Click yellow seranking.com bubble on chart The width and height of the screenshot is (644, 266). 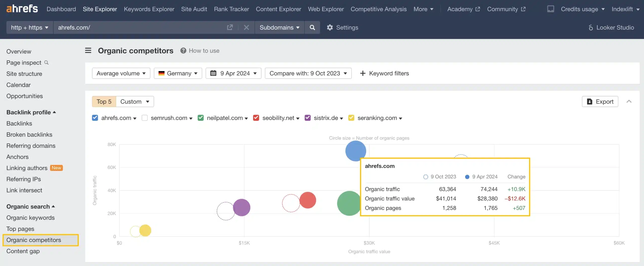pyautogui.click(x=145, y=230)
